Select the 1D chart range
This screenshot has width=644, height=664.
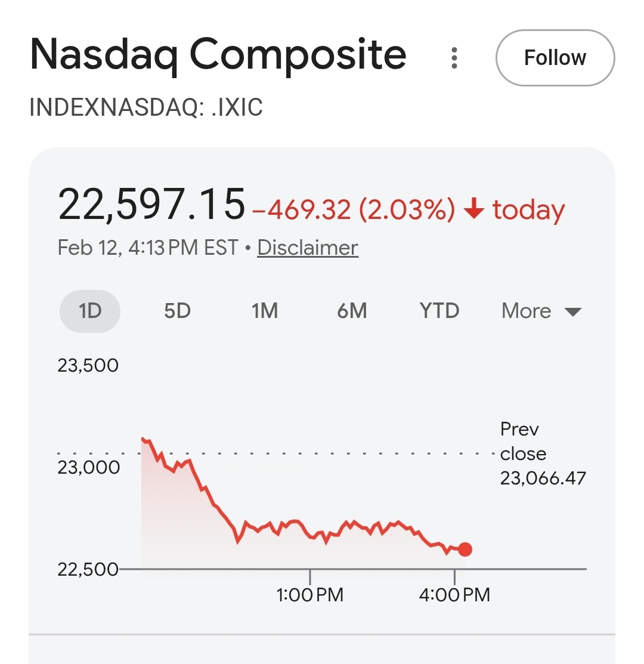[x=90, y=311]
